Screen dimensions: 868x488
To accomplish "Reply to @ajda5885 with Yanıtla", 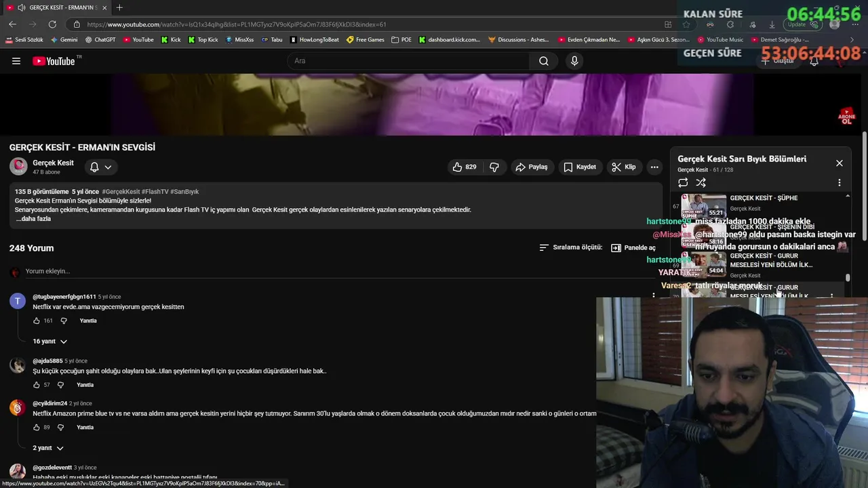I will click(85, 385).
